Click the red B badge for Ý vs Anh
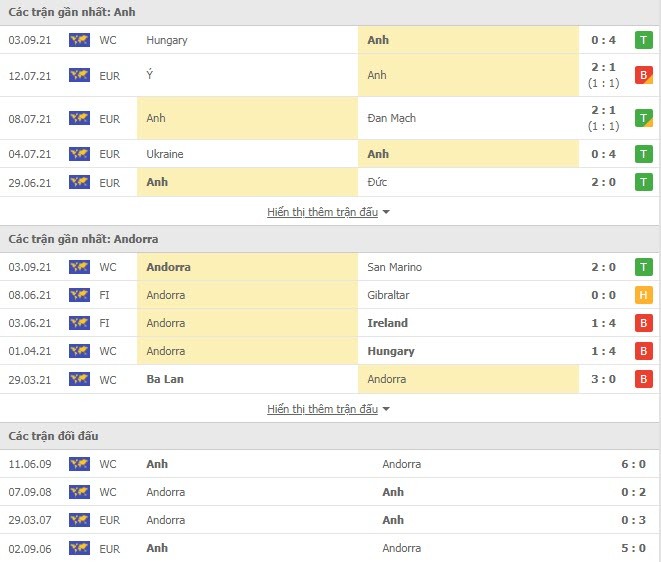Image resolution: width=661 pixels, height=562 pixels. point(643,75)
